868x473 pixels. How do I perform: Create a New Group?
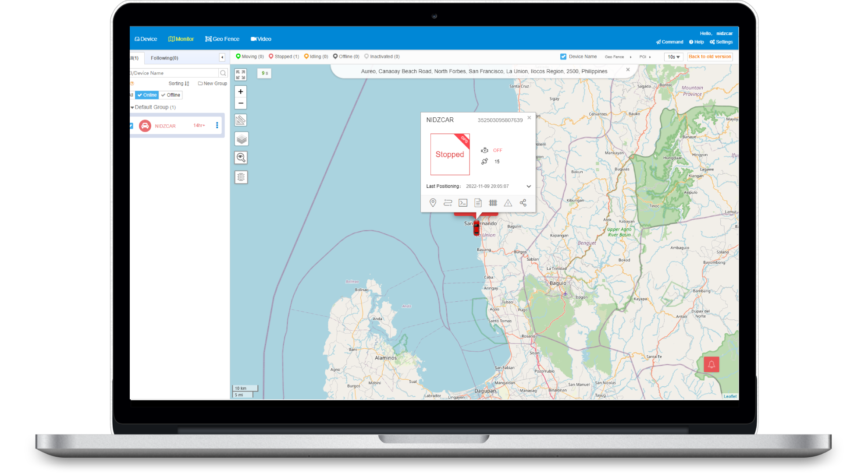pyautogui.click(x=213, y=83)
